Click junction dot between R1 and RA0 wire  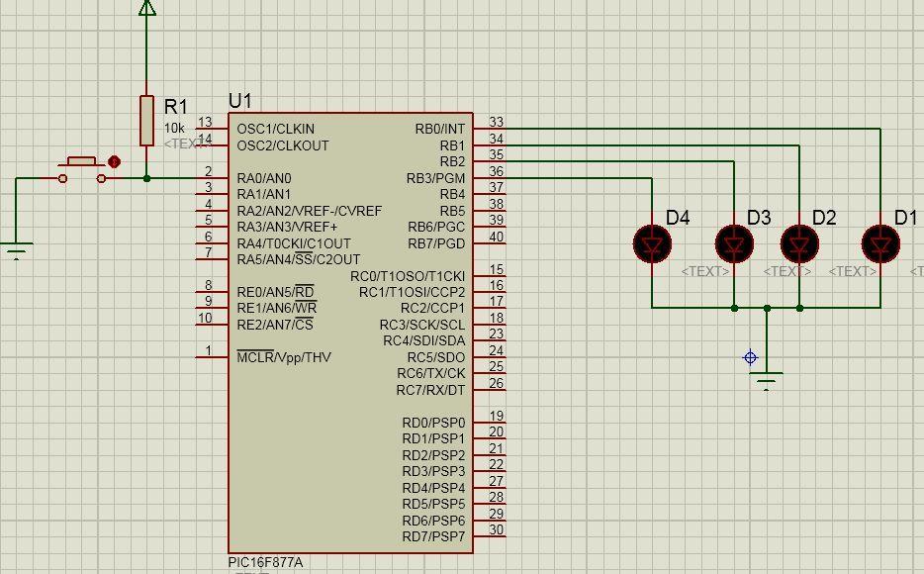click(x=146, y=178)
